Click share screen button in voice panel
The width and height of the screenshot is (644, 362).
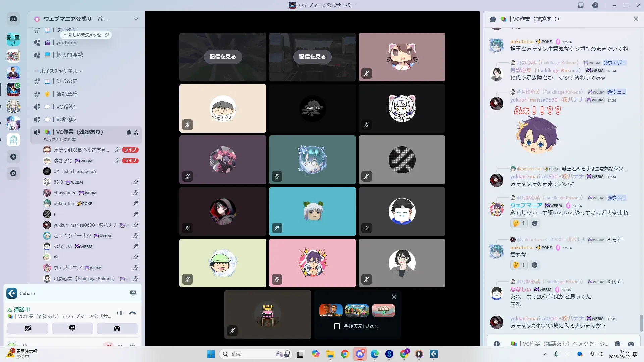72,328
